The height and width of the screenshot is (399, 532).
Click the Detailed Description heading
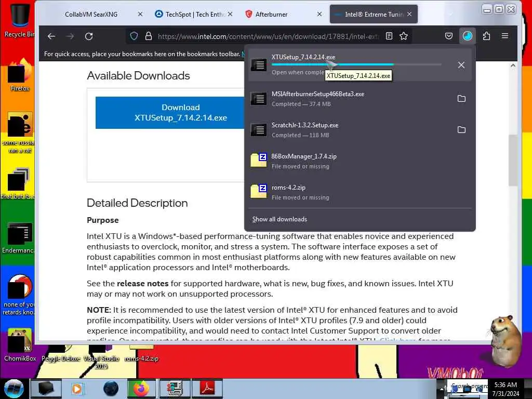[x=137, y=203]
